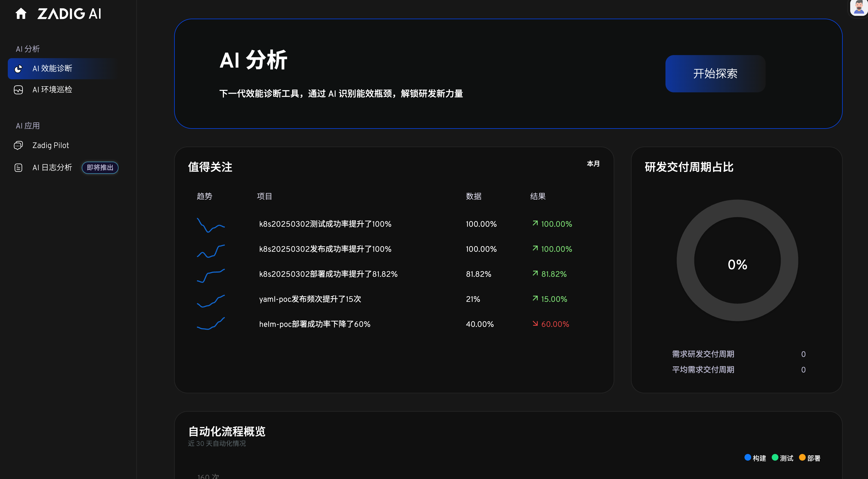Select the AI 效能诊断 pie chart icon
Screen dimensions: 868x479
tap(18, 68)
